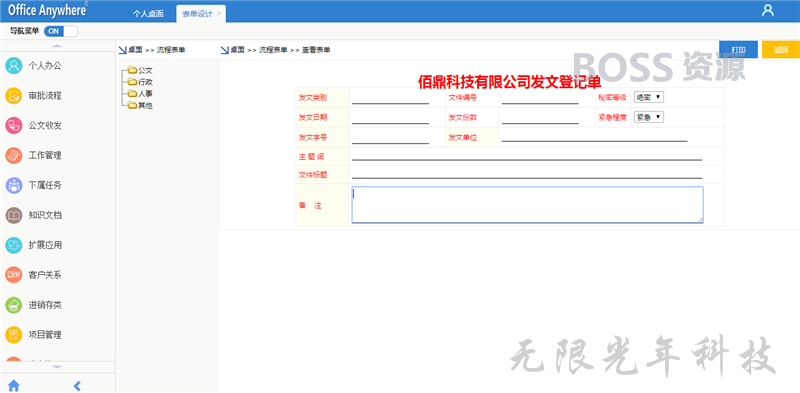Viewport: 800px width, 393px height.
Task: Select the 公文 tree label
Action: pos(145,70)
